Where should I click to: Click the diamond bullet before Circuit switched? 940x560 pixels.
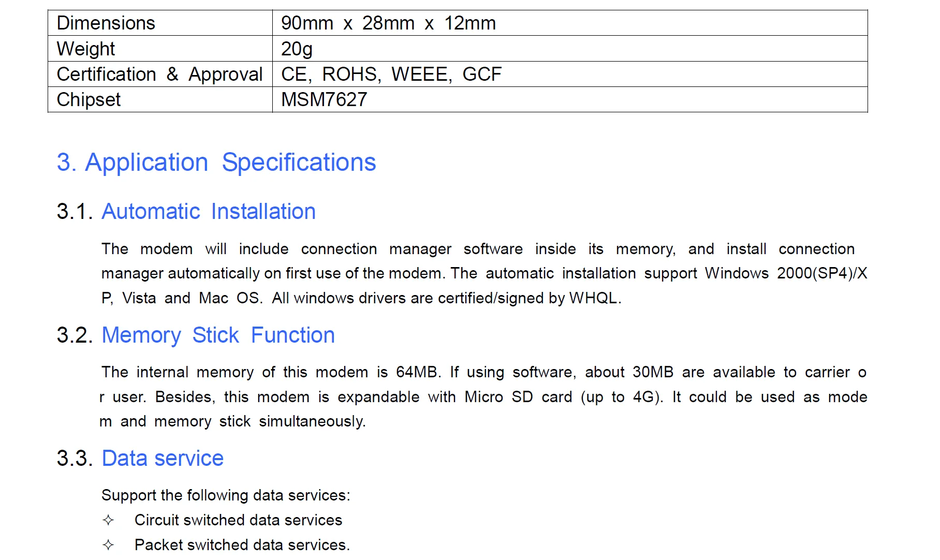coord(108,520)
